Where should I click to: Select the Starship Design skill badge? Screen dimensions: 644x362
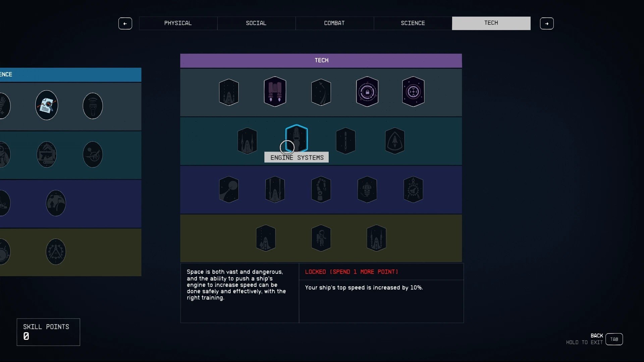413,189
